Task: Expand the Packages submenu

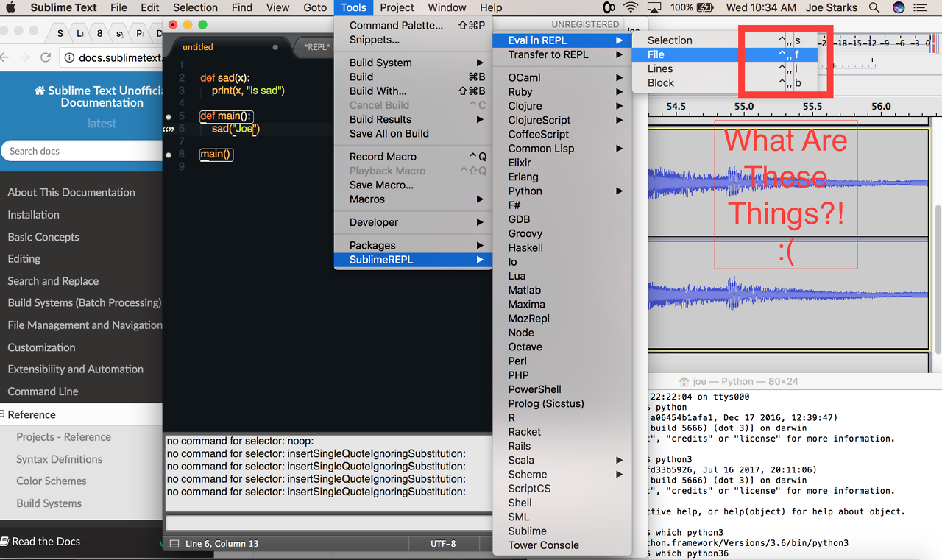Action: point(413,245)
